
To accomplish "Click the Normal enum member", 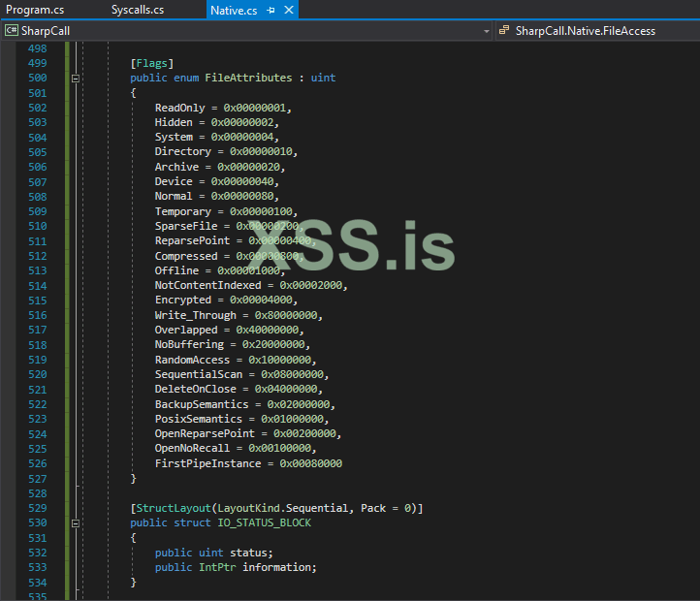I will tap(174, 197).
